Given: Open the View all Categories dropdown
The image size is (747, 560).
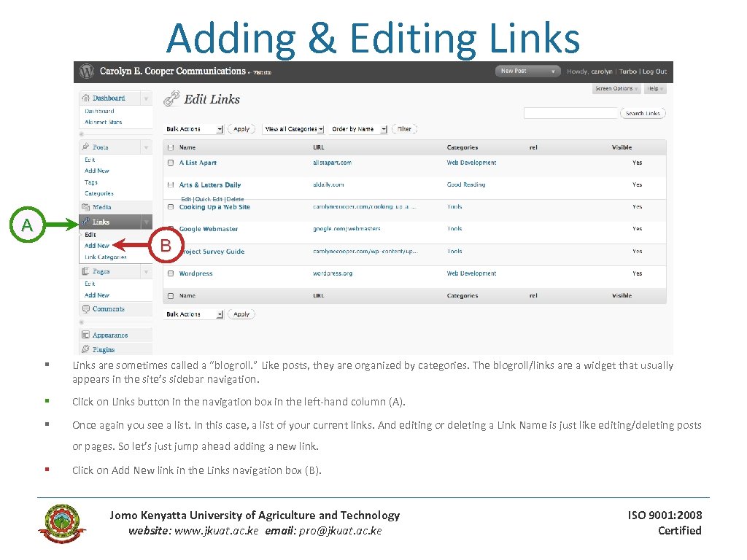Looking at the screenshot, I should coord(293,129).
